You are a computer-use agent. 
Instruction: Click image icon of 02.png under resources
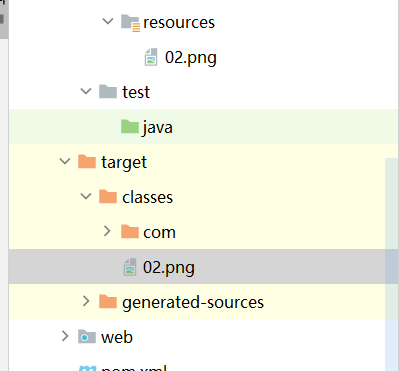click(151, 57)
